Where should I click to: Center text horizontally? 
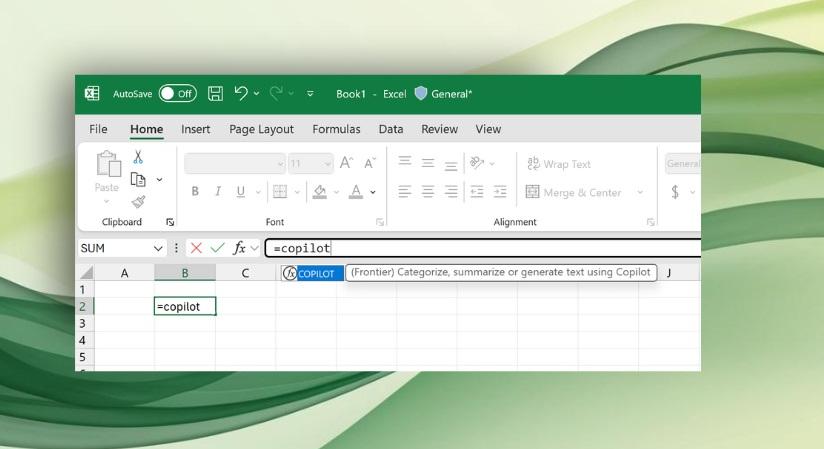click(x=428, y=191)
